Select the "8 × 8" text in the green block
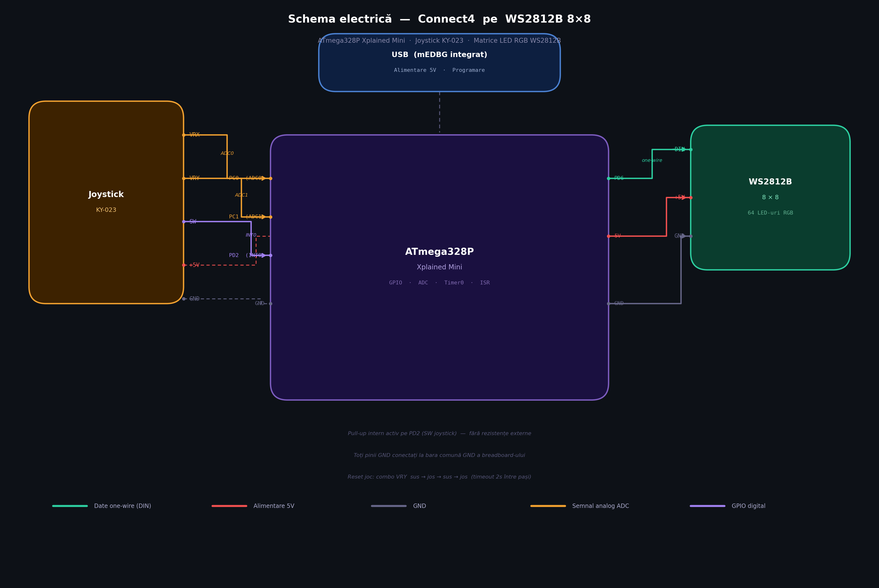Screen dimensions: 879x588 tap(770, 197)
